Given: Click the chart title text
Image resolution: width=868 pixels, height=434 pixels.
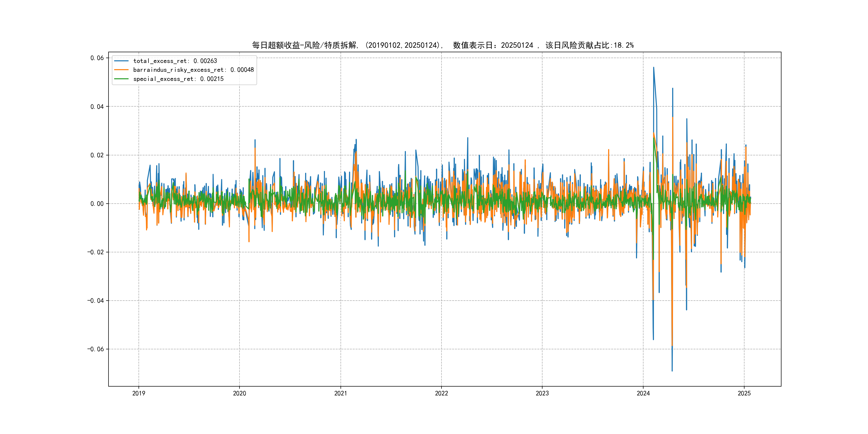Looking at the screenshot, I should pyautogui.click(x=443, y=45).
